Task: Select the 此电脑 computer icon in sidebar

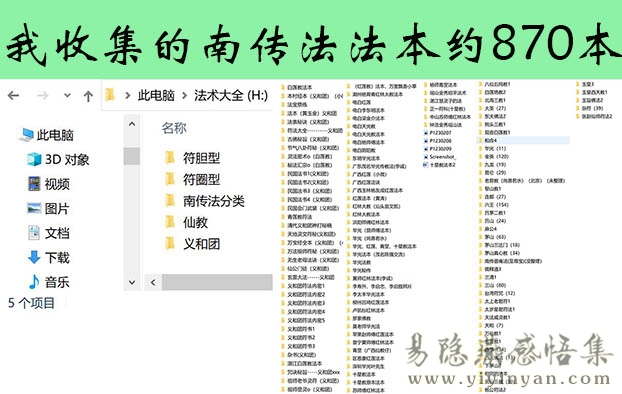Action: tap(27, 135)
